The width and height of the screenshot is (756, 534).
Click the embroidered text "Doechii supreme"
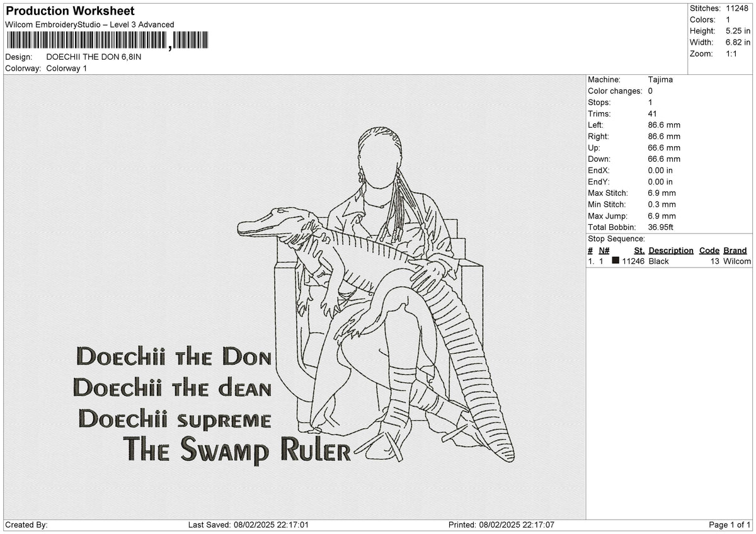pos(175,419)
